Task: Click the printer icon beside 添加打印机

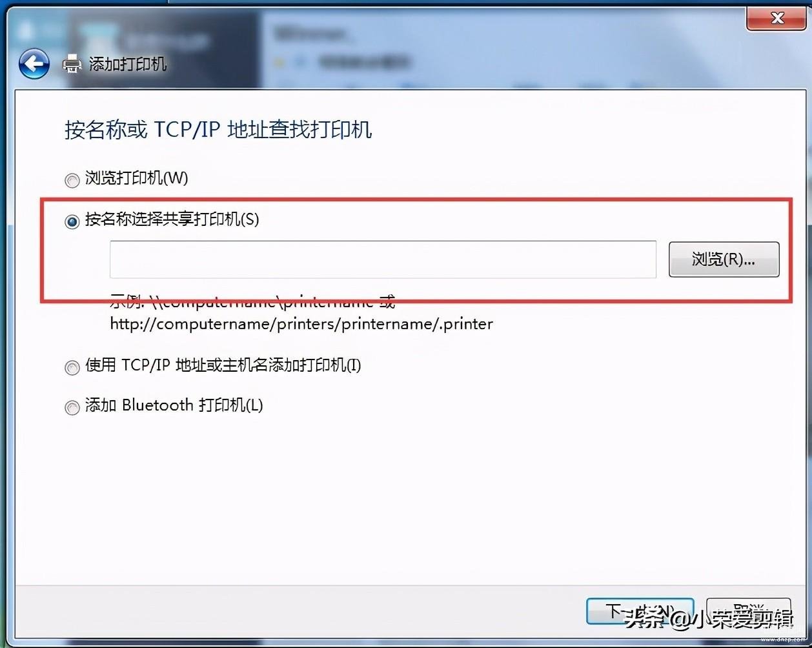Action: (72, 64)
